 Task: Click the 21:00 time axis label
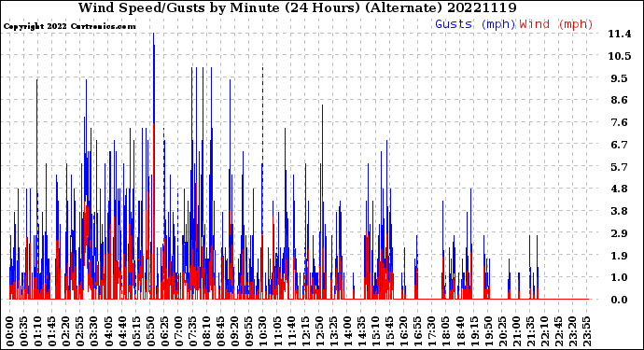(x=515, y=330)
